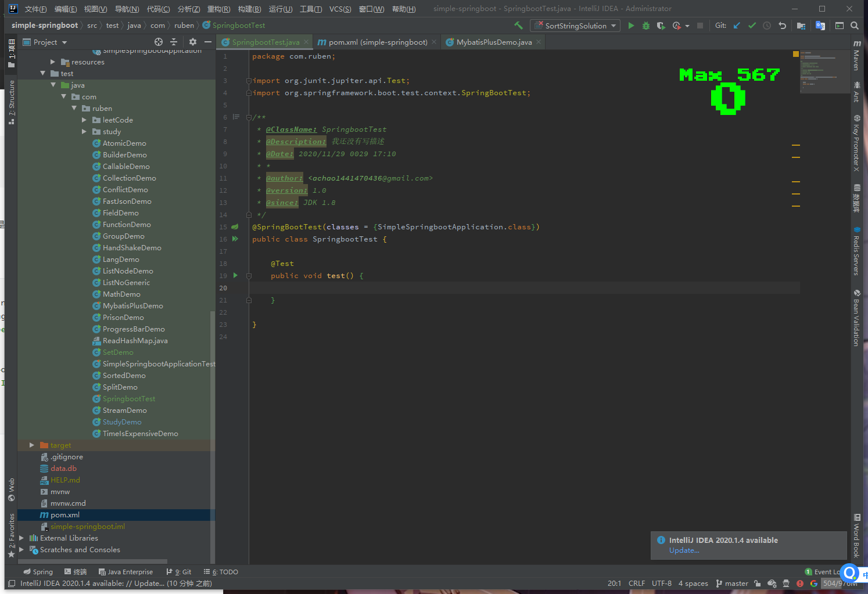Open the VCS(S) menu

(340, 9)
